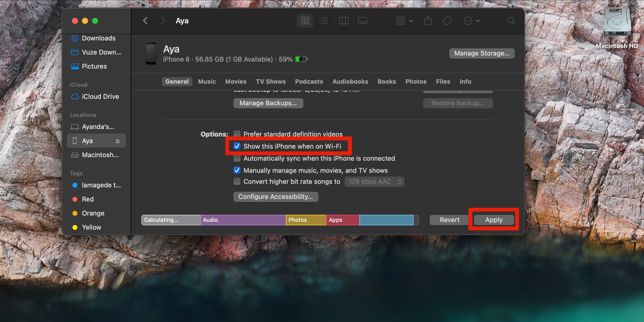Click the Calculating storage bar segment
This screenshot has width=644, height=322.
click(x=171, y=220)
